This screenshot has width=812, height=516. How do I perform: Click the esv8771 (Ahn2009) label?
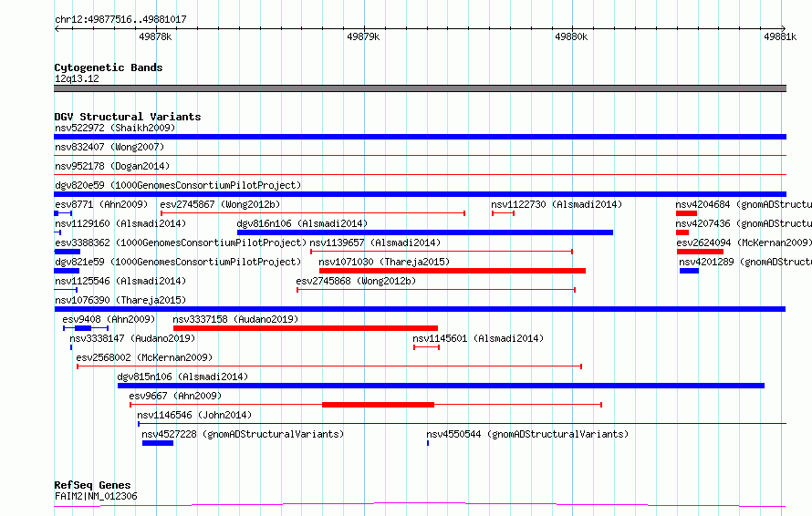pos(101,204)
